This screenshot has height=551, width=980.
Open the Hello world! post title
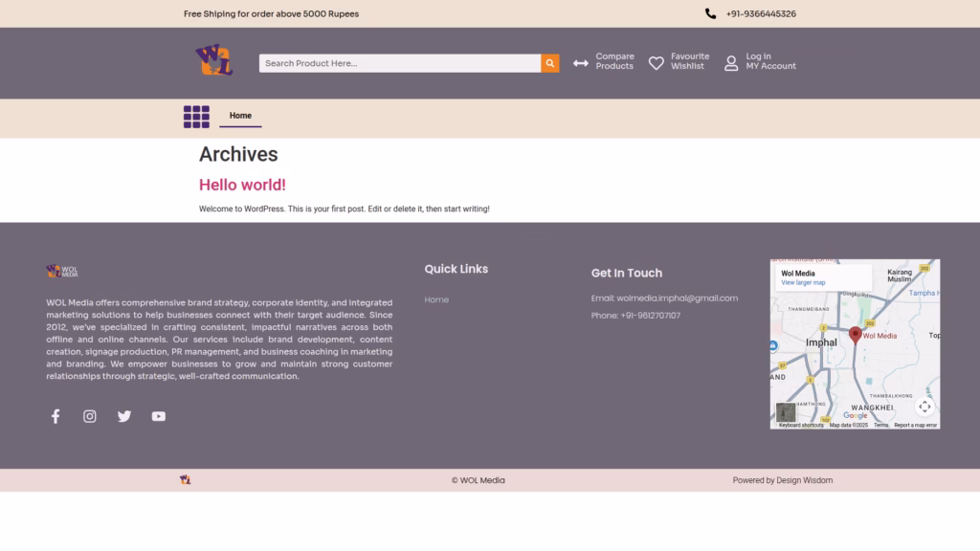point(242,185)
